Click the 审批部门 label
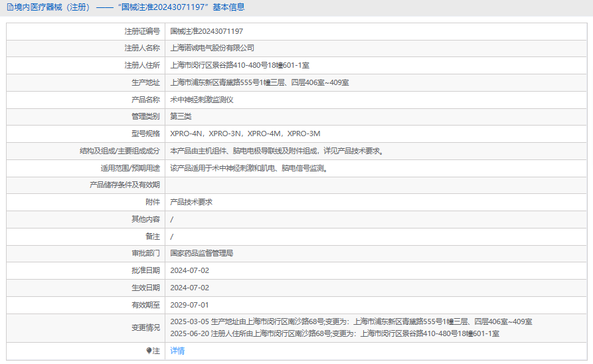 (x=145, y=253)
